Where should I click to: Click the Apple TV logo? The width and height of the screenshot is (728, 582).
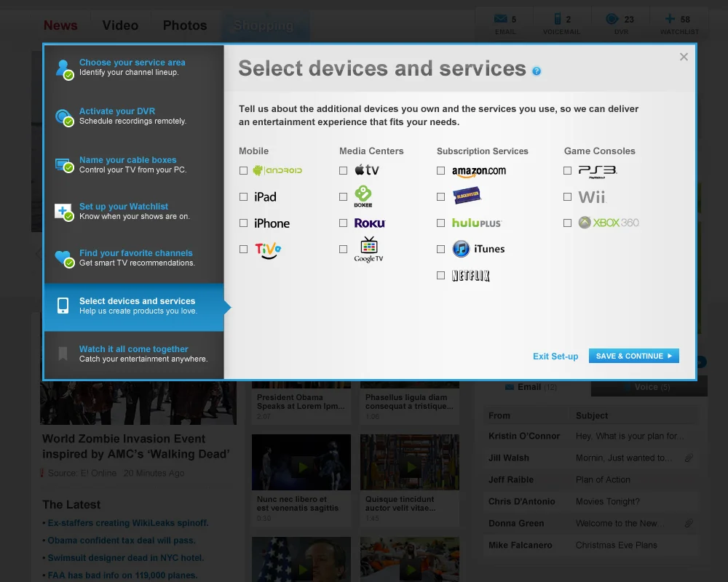[x=367, y=170]
